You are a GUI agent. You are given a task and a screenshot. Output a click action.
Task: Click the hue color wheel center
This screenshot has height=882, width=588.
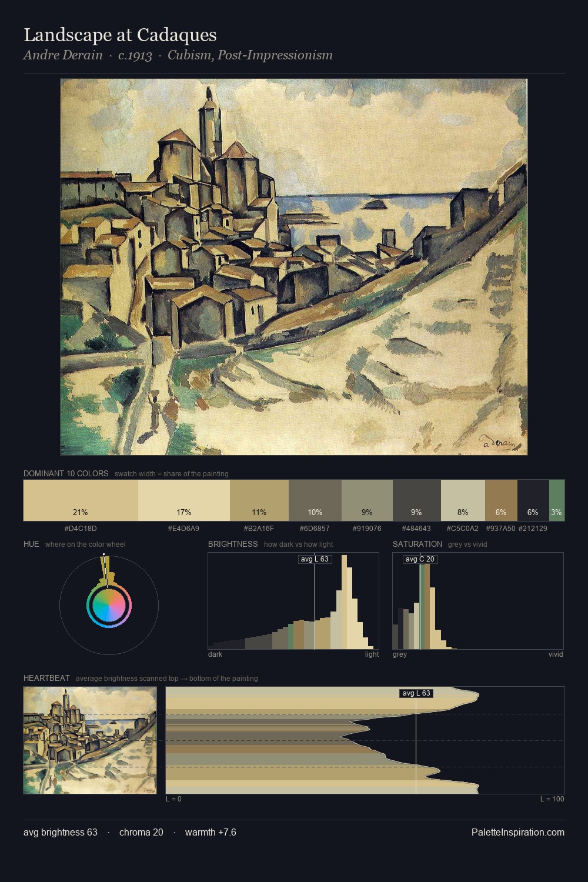pyautogui.click(x=109, y=606)
